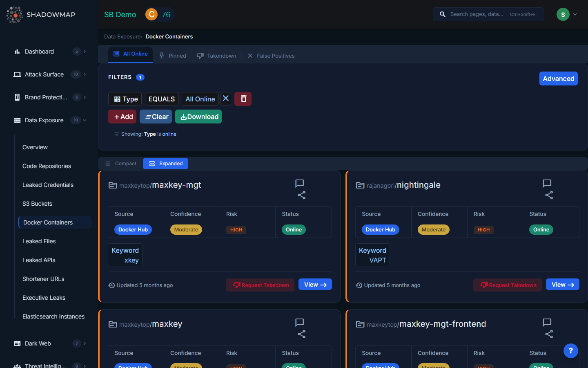Image resolution: width=588 pixels, height=368 pixels.
Task: Delete the filter using the trash icon
Action: [243, 99]
